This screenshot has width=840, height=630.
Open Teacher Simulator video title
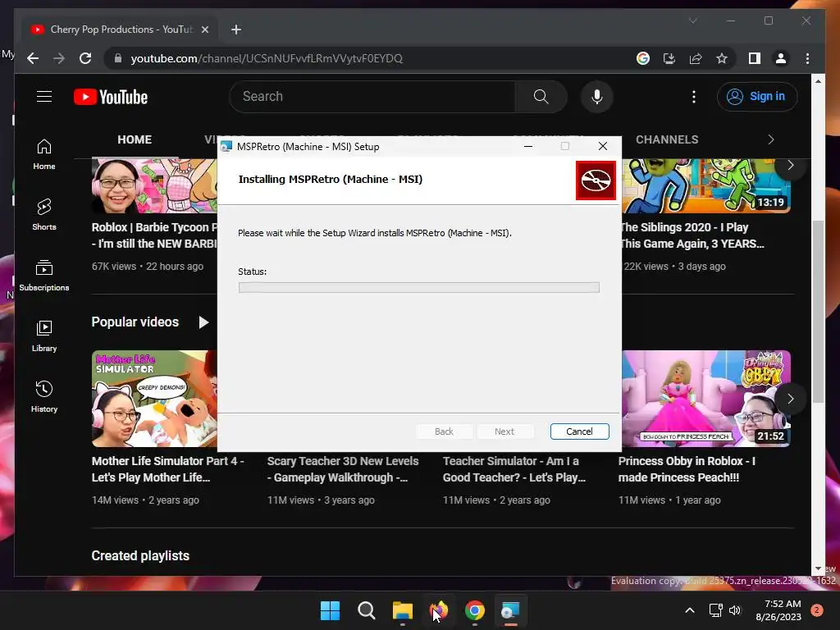click(x=514, y=469)
